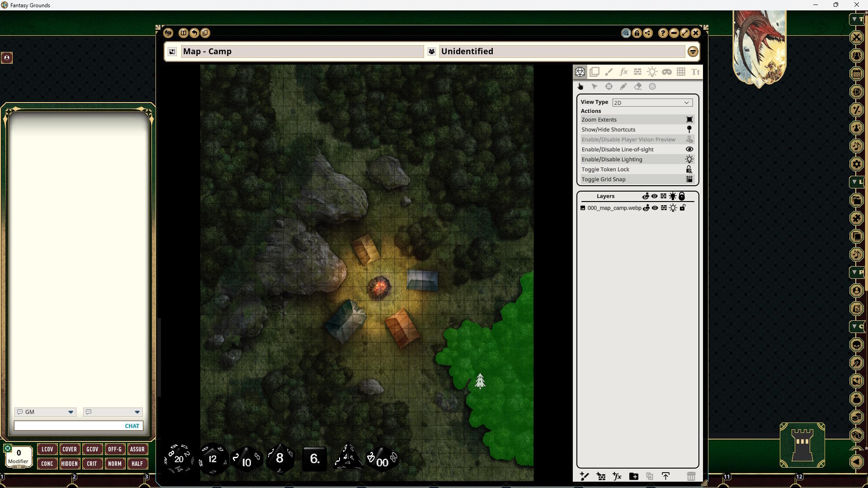Click the trash delete layer icon
The image size is (868, 488).
691,476
